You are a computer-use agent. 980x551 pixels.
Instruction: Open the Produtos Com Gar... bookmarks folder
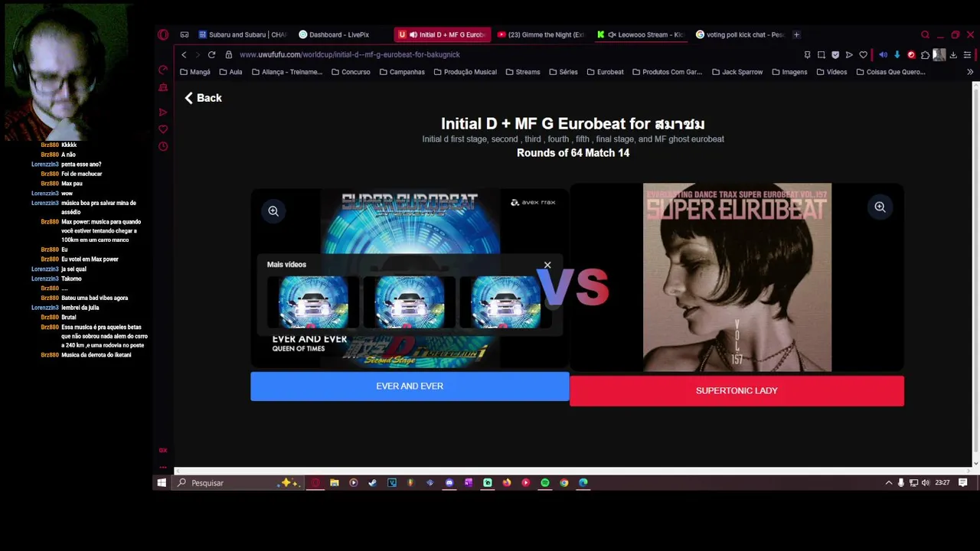[x=667, y=72]
